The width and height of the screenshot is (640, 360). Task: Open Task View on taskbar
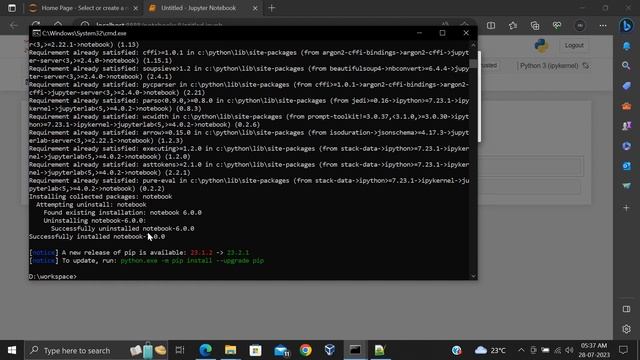click(180, 350)
